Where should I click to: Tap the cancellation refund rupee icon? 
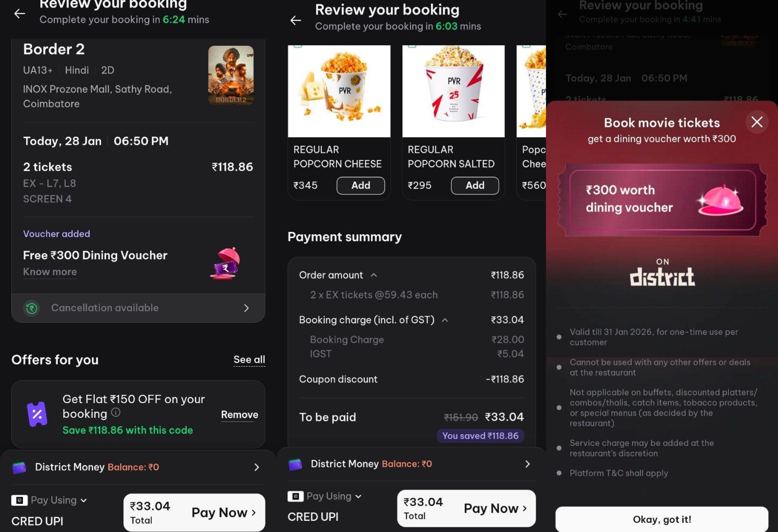tap(32, 308)
